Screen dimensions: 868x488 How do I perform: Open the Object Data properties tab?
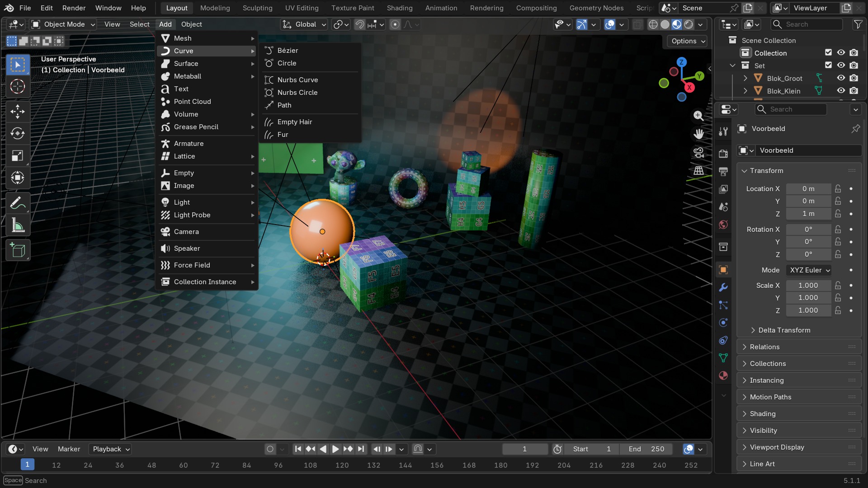pyautogui.click(x=723, y=358)
